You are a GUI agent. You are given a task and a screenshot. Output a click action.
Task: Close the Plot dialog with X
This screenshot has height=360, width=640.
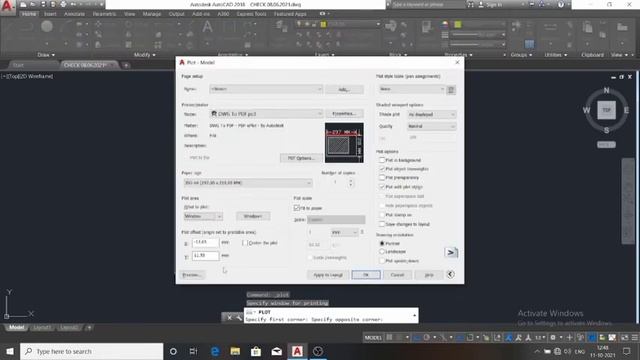click(x=457, y=62)
